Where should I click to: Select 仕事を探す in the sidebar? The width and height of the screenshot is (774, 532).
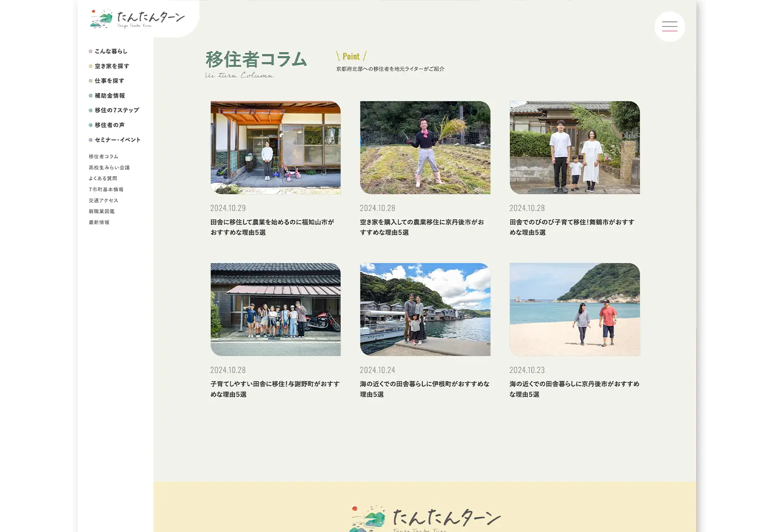point(109,81)
